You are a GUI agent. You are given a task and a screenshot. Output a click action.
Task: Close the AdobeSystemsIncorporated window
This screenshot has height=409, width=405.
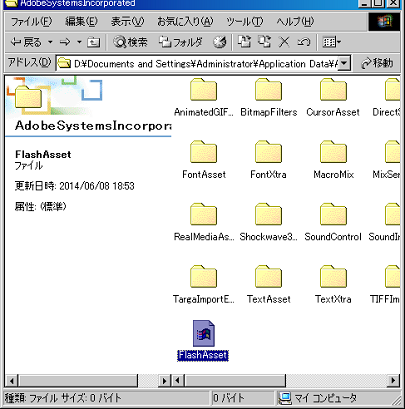coord(394,3)
